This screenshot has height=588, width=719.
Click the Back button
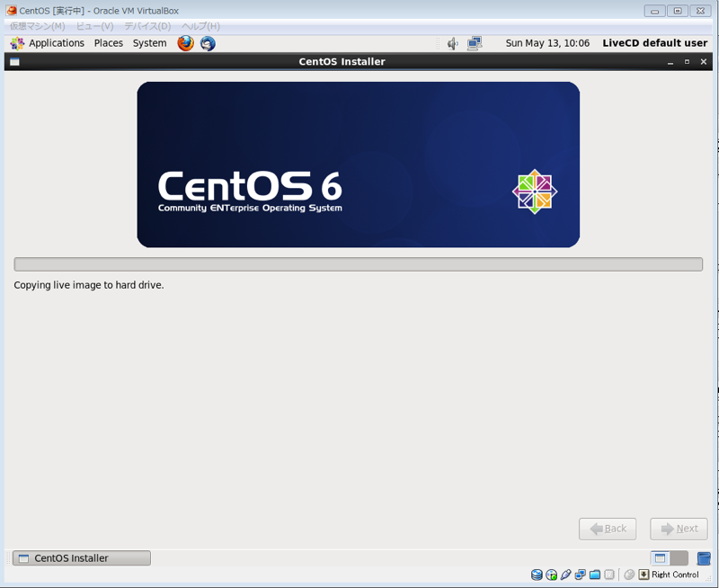pos(608,529)
